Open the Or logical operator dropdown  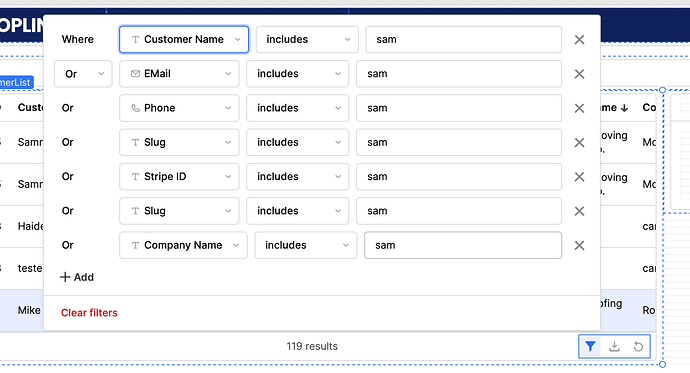(83, 74)
